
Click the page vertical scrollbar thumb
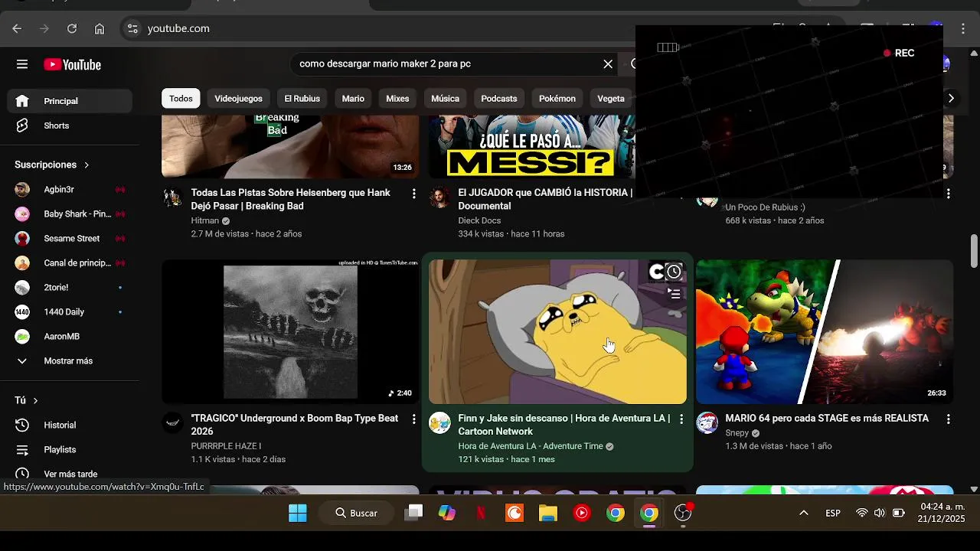tap(974, 252)
